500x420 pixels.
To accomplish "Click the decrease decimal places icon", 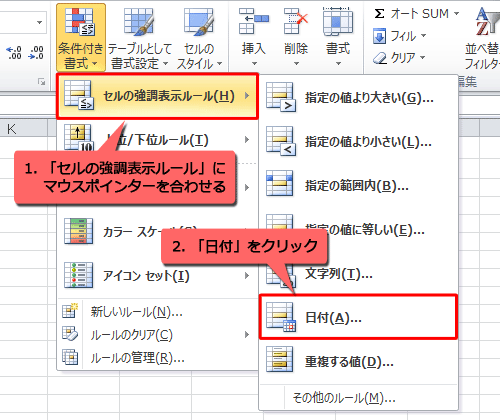I will pyautogui.click(x=36, y=53).
